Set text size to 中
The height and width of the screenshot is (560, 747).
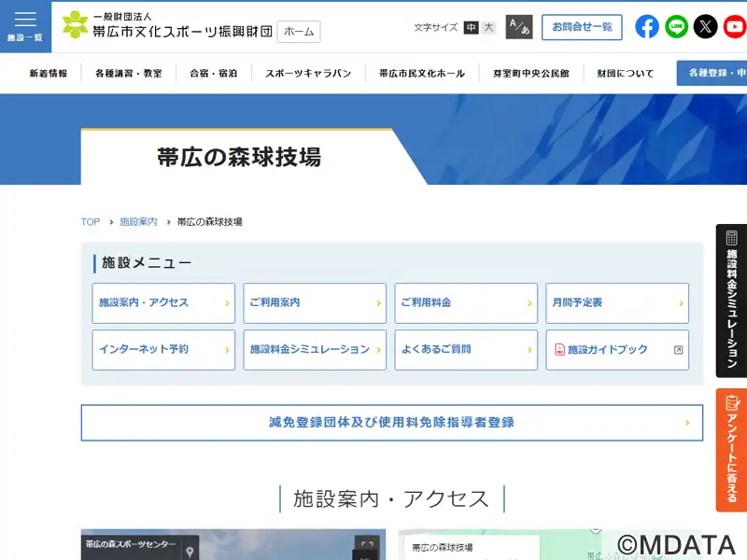(x=472, y=28)
